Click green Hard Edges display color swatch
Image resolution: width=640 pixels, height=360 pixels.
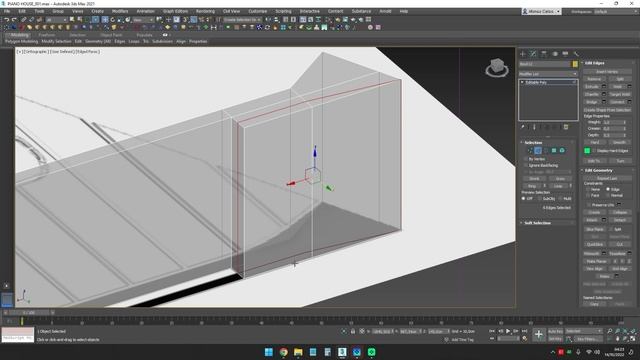tap(587, 151)
